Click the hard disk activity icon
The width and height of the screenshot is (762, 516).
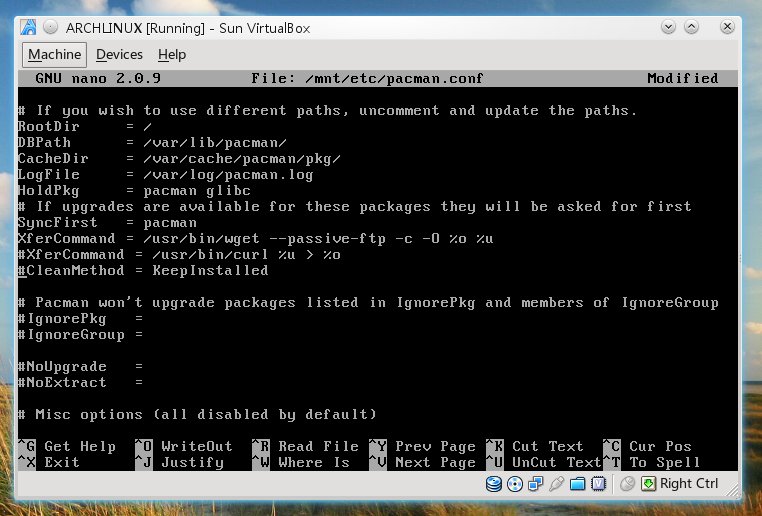tap(494, 484)
